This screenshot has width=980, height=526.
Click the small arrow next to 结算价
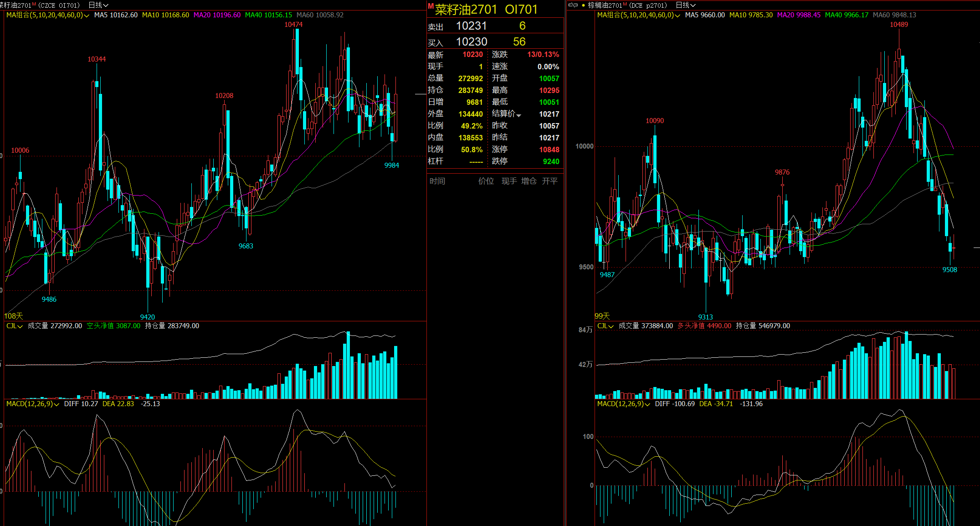[518, 115]
